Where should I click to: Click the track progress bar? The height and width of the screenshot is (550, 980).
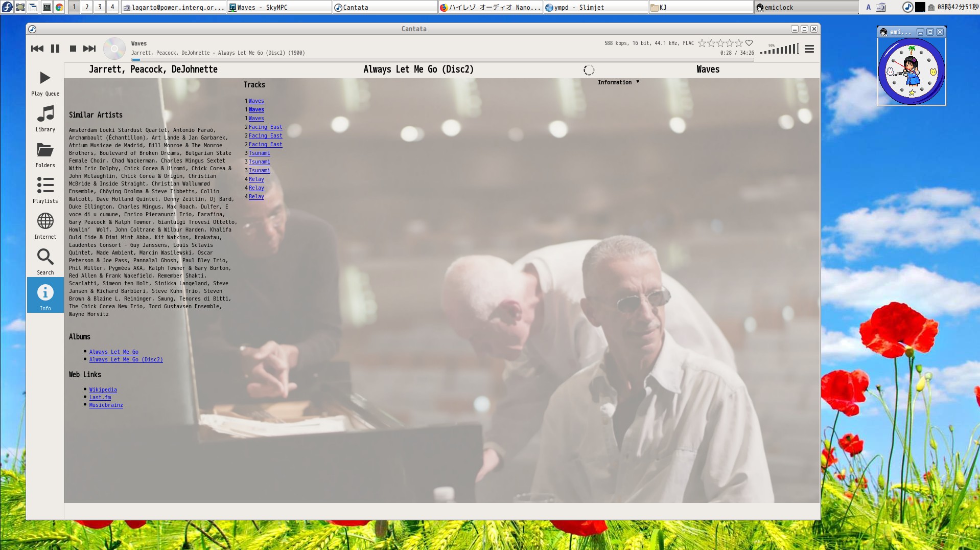point(442,60)
